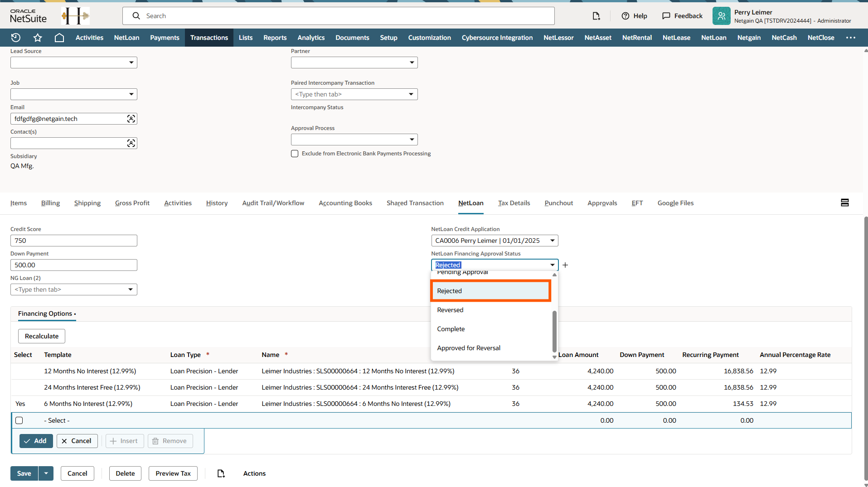Check the Select box in new financing row
The image size is (868, 487).
tap(19, 420)
